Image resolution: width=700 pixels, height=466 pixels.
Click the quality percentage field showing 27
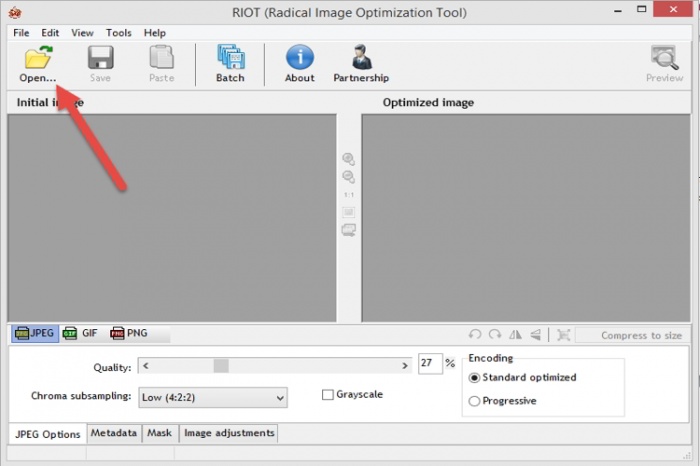[430, 363]
